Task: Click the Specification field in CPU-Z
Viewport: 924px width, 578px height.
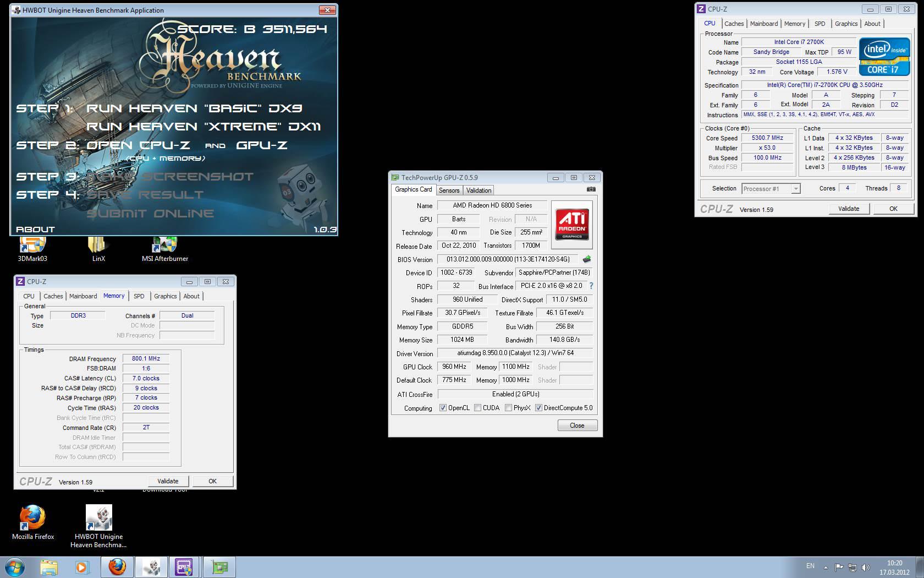Action: 824,85
